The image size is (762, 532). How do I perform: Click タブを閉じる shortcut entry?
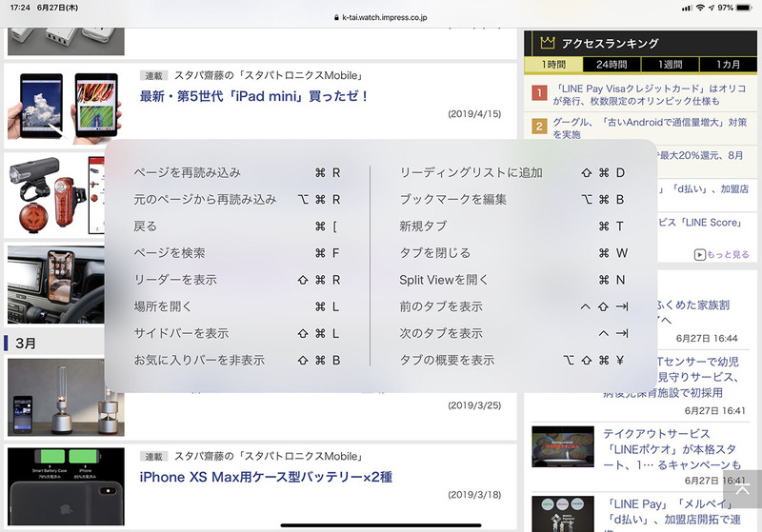tap(513, 253)
